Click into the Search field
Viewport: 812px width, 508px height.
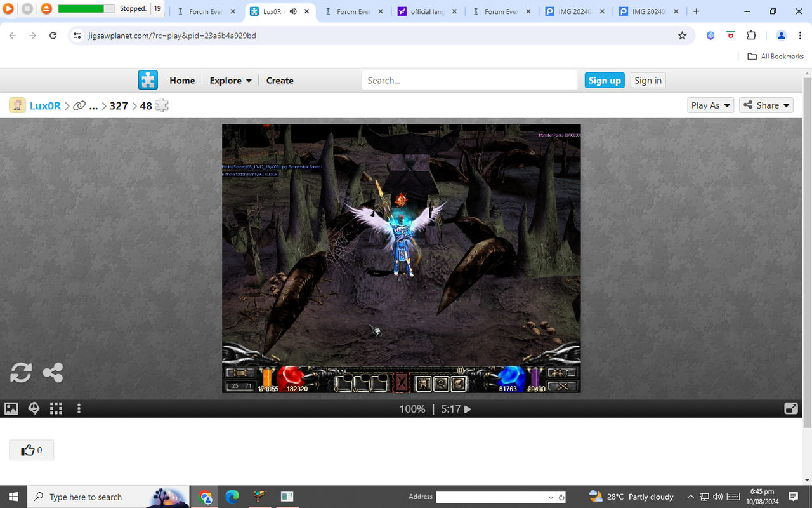469,80
